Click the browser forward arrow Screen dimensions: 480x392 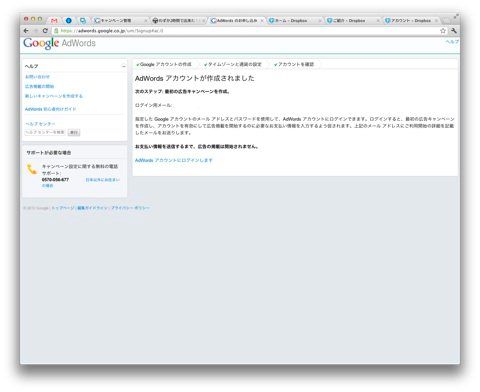click(36, 31)
